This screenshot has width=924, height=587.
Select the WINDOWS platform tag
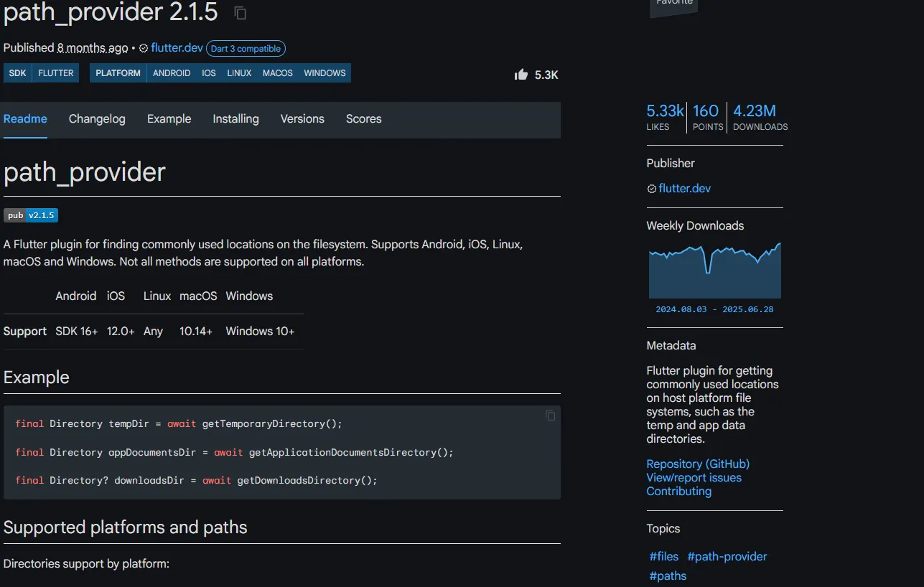tap(325, 73)
